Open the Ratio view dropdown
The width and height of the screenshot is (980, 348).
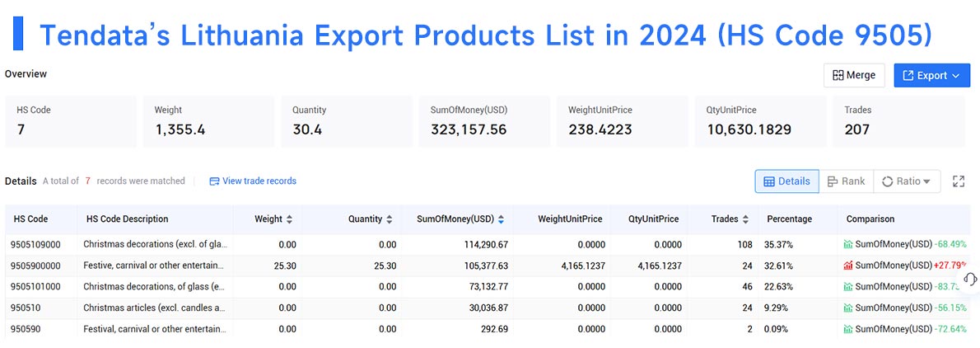pos(906,181)
